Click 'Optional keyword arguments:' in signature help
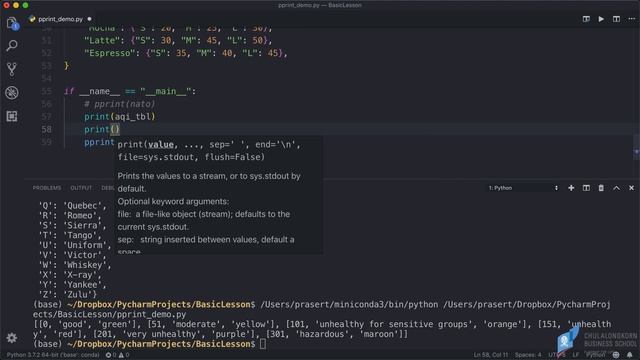640x360 pixels. coord(173,202)
